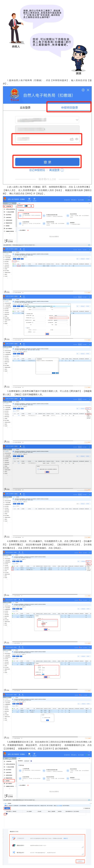Click the info icon beside 离线登录
This screenshot has height=868, width=94.
62,170
